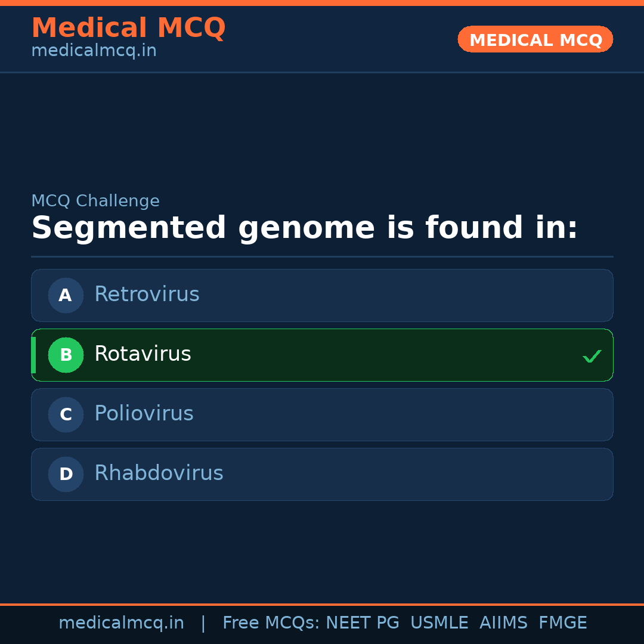The height and width of the screenshot is (644, 644).
Task: Select the Rotavirus answer option
Action: coord(143,354)
